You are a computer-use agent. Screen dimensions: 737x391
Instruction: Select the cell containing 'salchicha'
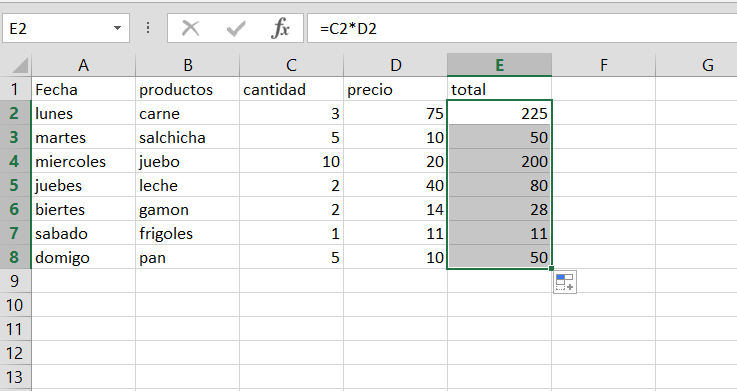click(188, 137)
